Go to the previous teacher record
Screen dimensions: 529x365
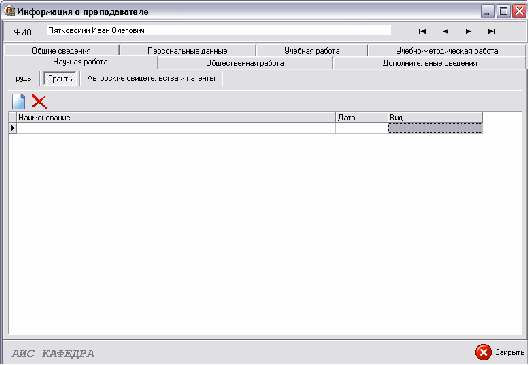click(x=445, y=31)
